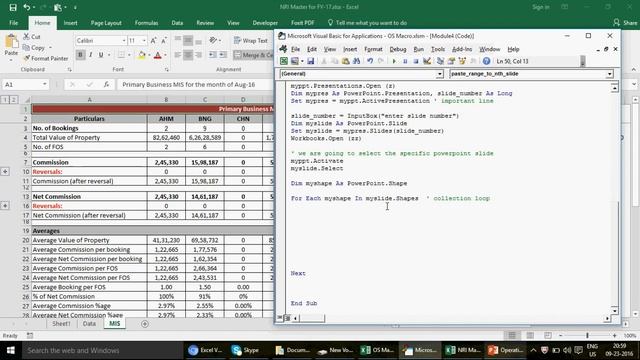The image size is (640, 360).
Task: Toggle Bold formatting in Excel ribbon
Action: pos(80,55)
